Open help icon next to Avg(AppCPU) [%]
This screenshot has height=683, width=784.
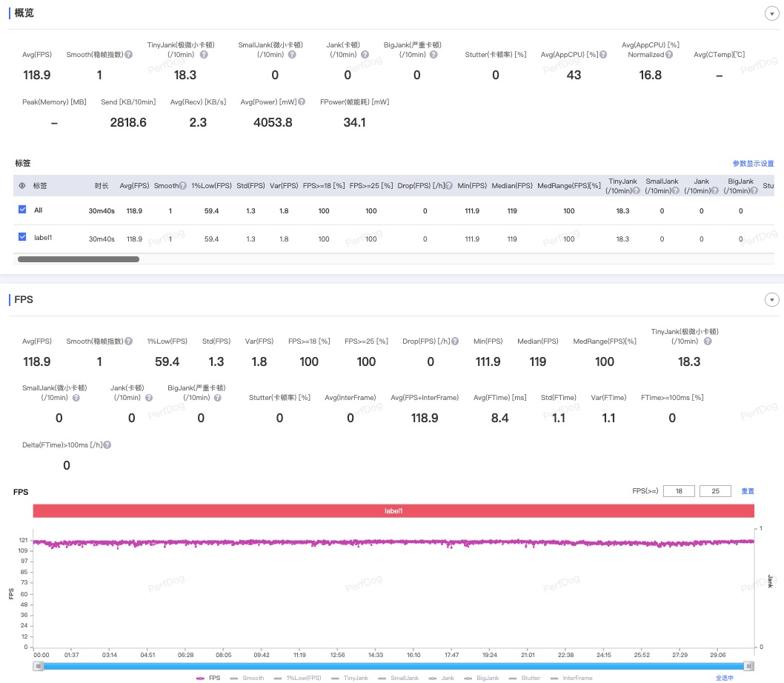603,55
